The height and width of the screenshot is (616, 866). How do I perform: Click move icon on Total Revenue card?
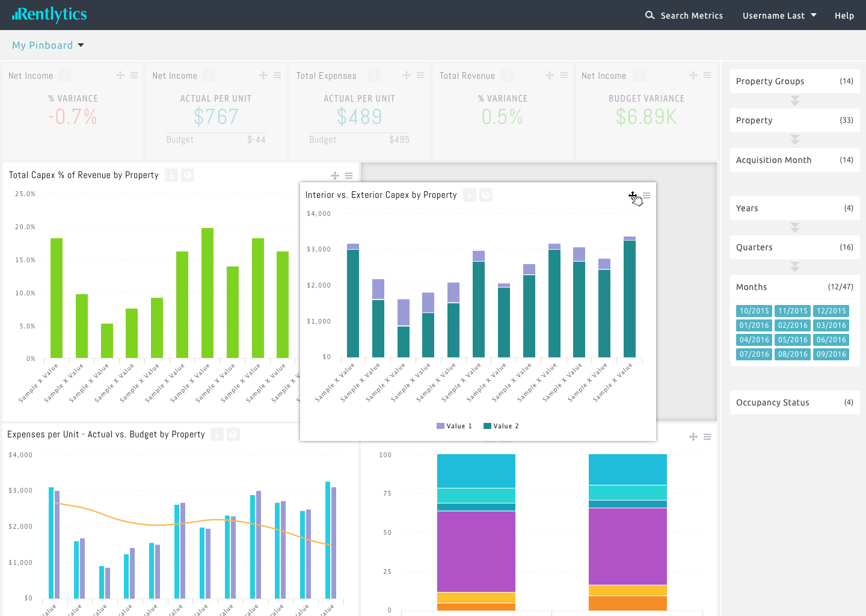point(550,75)
